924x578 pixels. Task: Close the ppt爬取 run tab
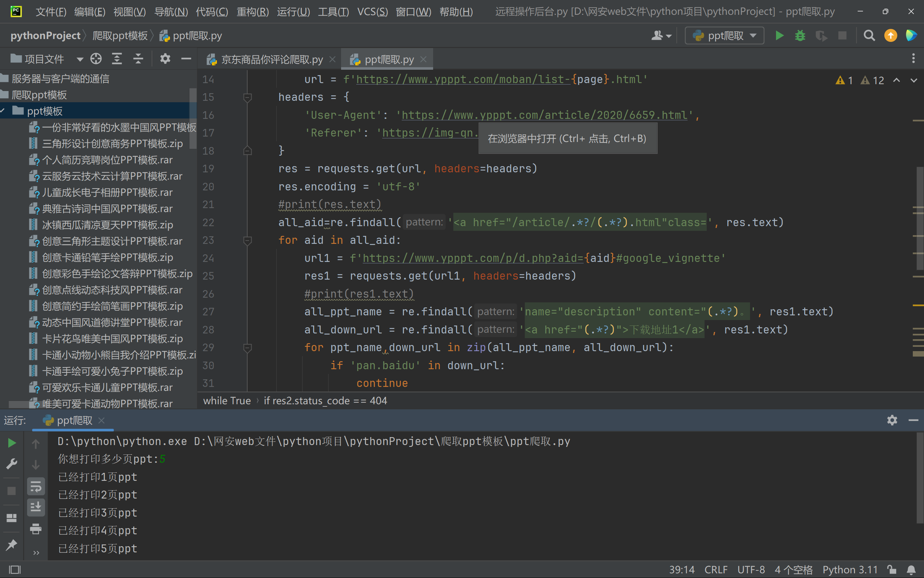click(x=101, y=420)
